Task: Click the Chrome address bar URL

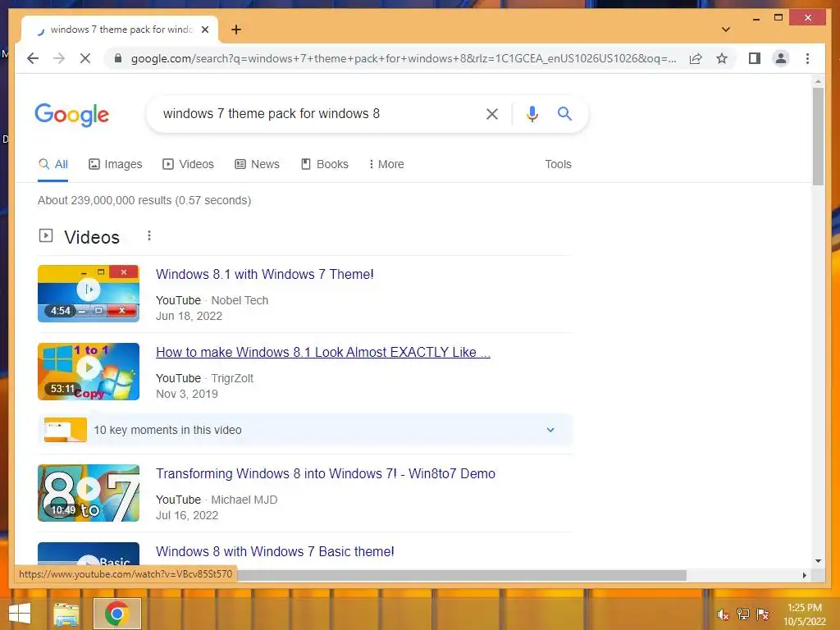Action: (403, 58)
